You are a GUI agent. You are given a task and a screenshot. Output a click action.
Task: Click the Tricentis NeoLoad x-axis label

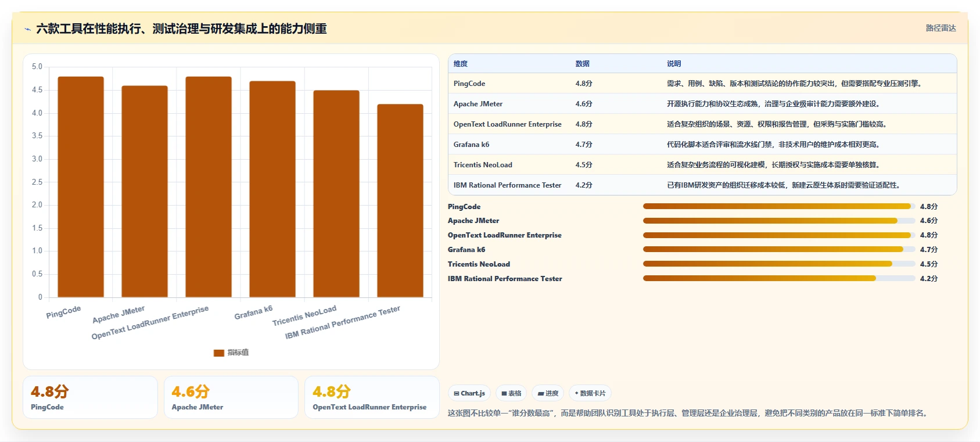click(x=304, y=315)
